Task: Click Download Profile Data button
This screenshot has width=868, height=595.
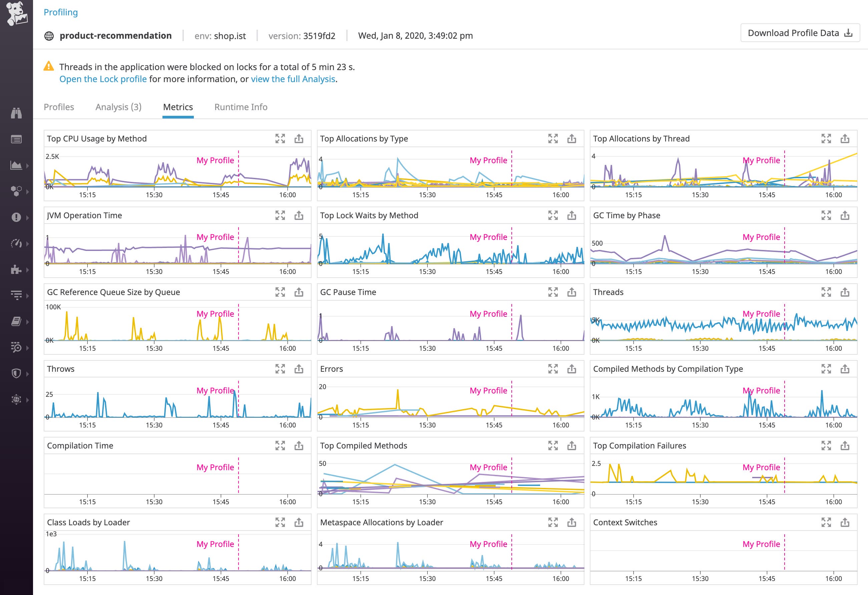Action: coord(800,33)
